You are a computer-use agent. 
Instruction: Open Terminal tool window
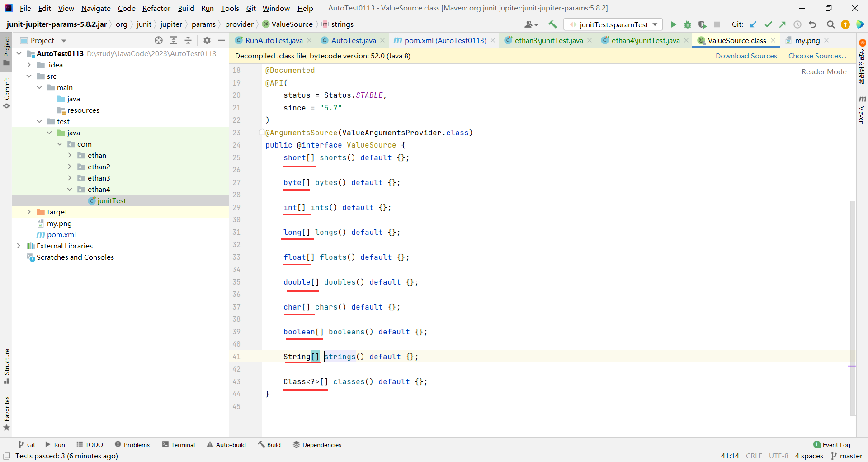(179, 445)
